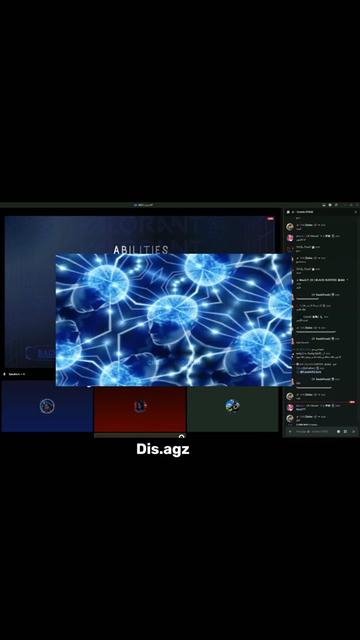Select the dark green participant tile
This screenshot has height=640, width=360.
[x=233, y=409]
